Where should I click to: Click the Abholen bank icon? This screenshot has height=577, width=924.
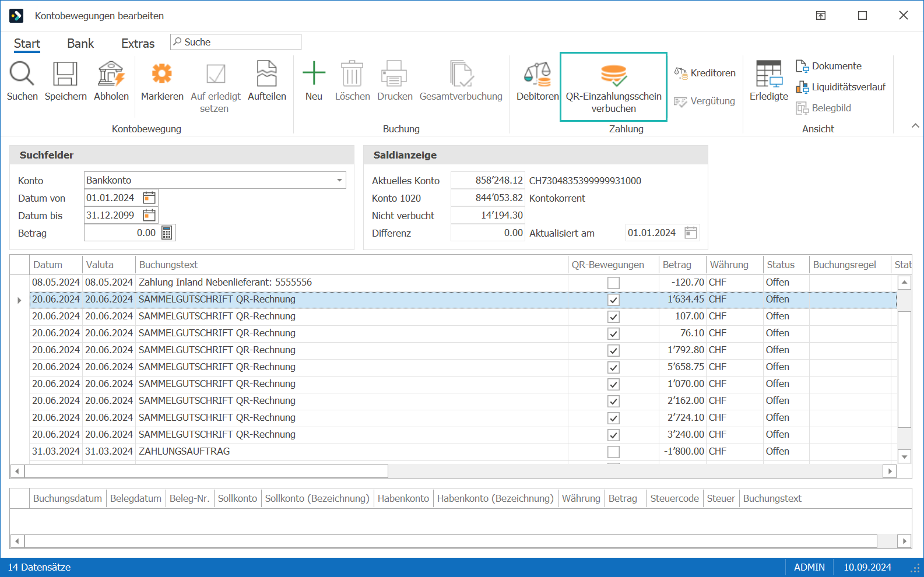point(111,74)
